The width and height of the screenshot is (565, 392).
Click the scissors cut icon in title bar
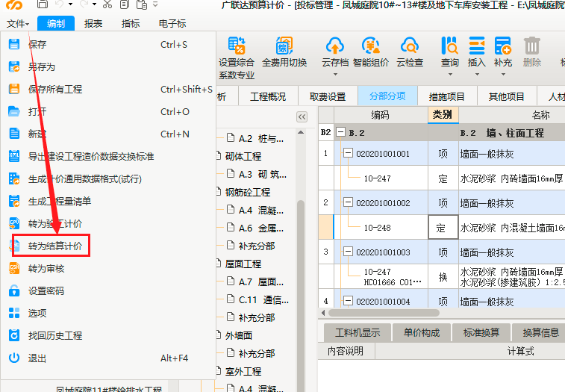click(107, 4)
